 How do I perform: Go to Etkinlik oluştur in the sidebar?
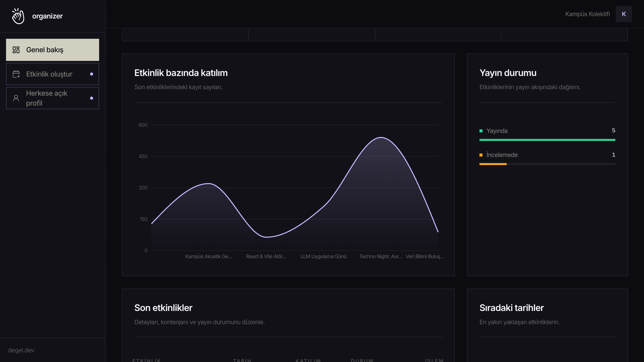[52, 74]
